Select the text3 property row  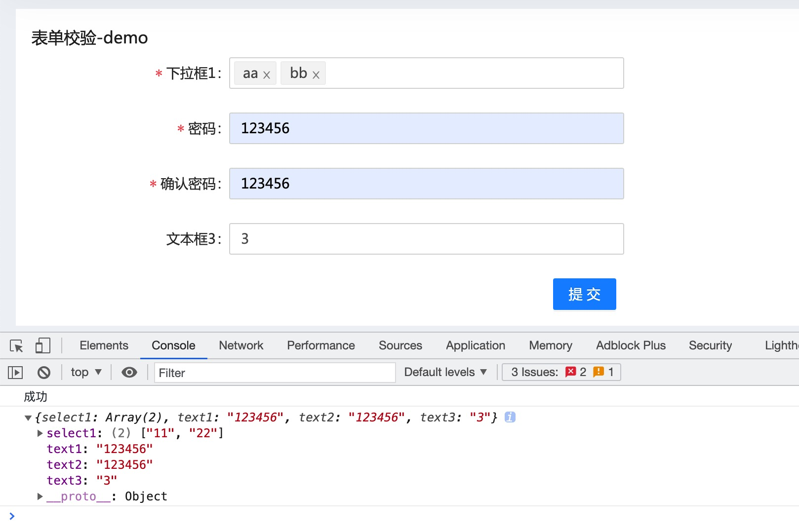pyautogui.click(x=82, y=481)
